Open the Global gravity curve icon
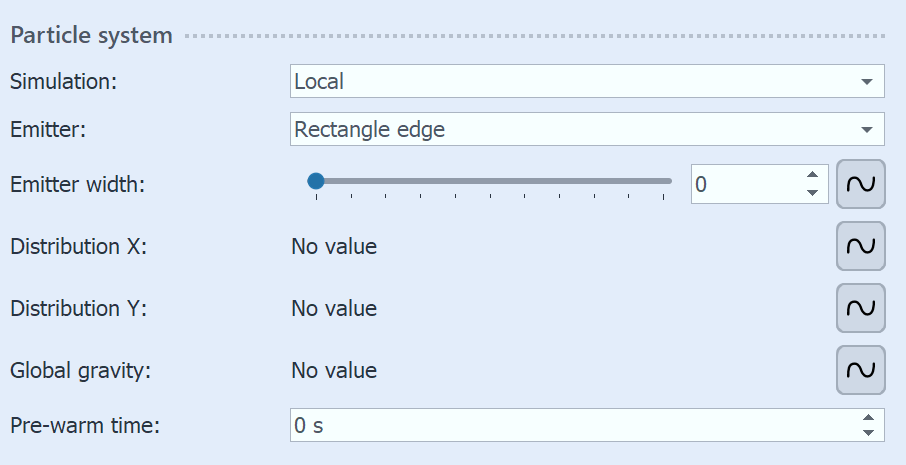This screenshot has width=906, height=465. [x=860, y=370]
